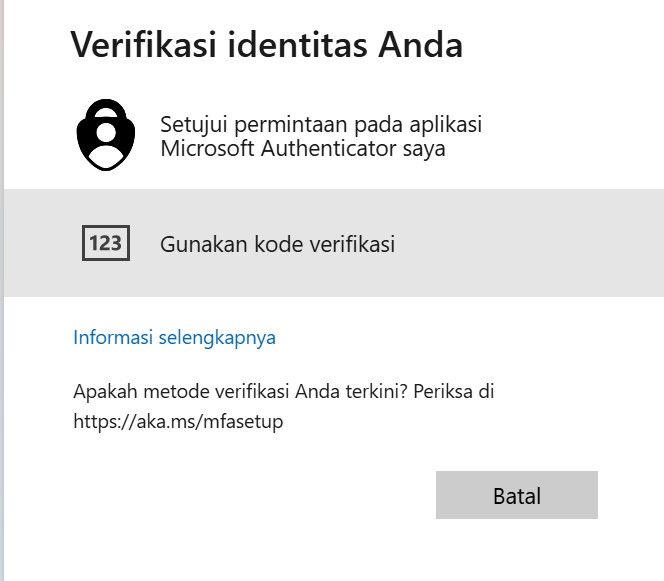Click the Batal button
Viewport: 664px width, 581px height.
tap(517, 495)
